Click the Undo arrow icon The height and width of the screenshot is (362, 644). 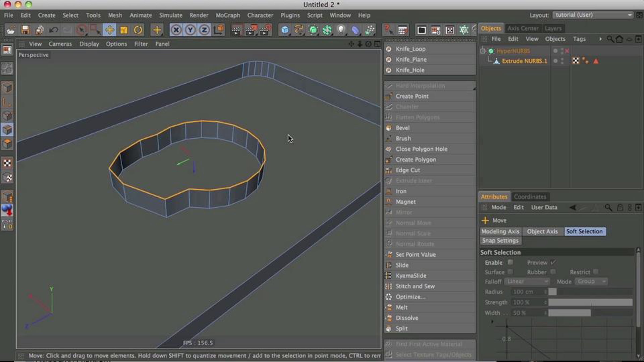click(54, 30)
